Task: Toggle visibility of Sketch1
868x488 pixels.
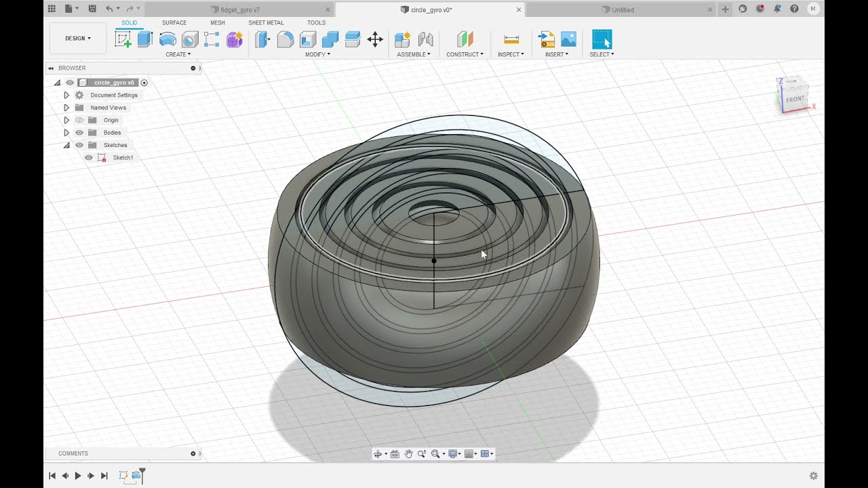Action: (x=89, y=158)
